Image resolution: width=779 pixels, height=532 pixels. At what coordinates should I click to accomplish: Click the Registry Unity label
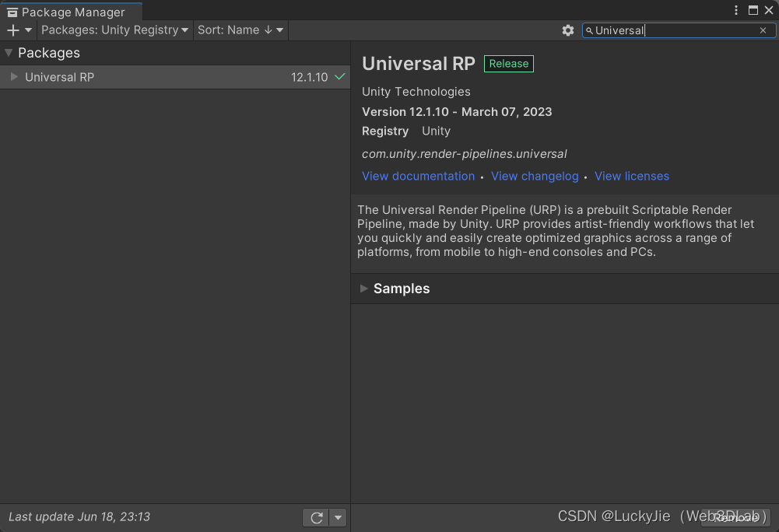pos(406,131)
